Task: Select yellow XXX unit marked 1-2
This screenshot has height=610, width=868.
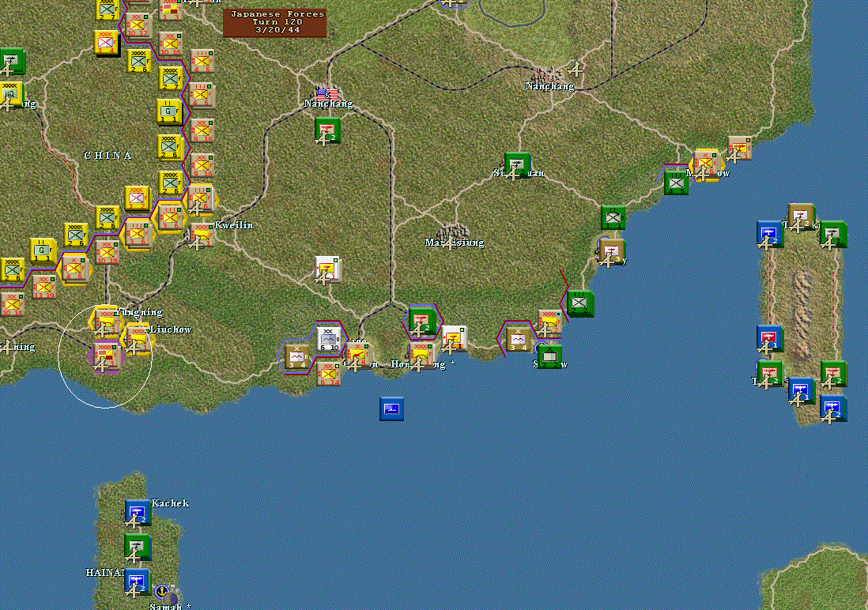Action: point(137,199)
